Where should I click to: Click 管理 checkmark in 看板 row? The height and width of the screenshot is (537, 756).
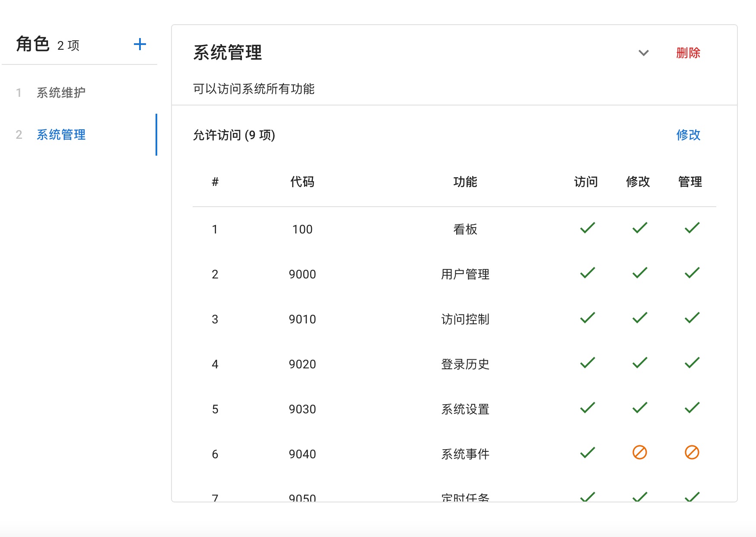pos(692,228)
